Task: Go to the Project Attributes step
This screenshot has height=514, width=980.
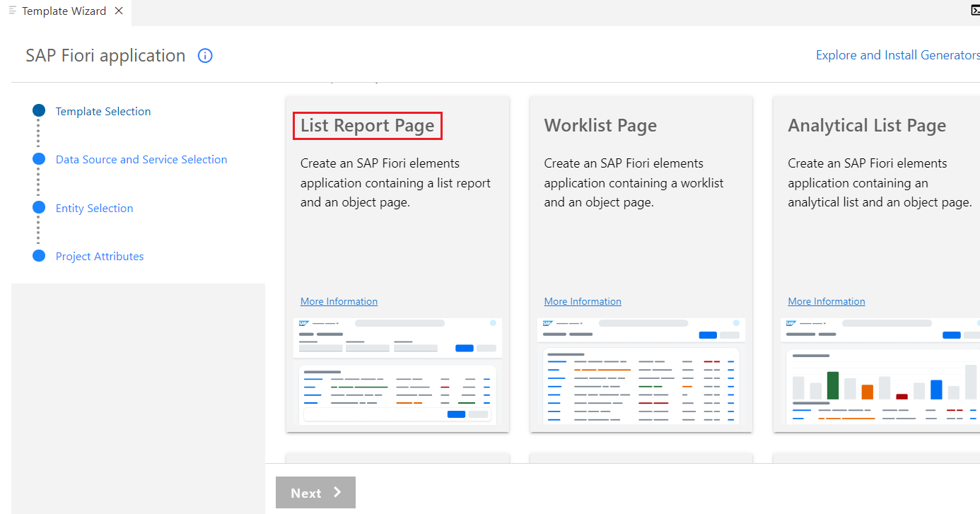Action: tap(100, 256)
